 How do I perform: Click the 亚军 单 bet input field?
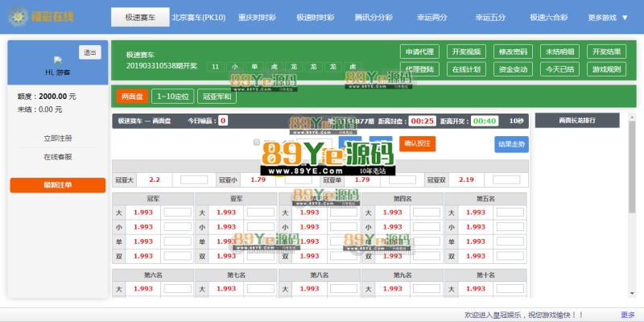click(260, 242)
